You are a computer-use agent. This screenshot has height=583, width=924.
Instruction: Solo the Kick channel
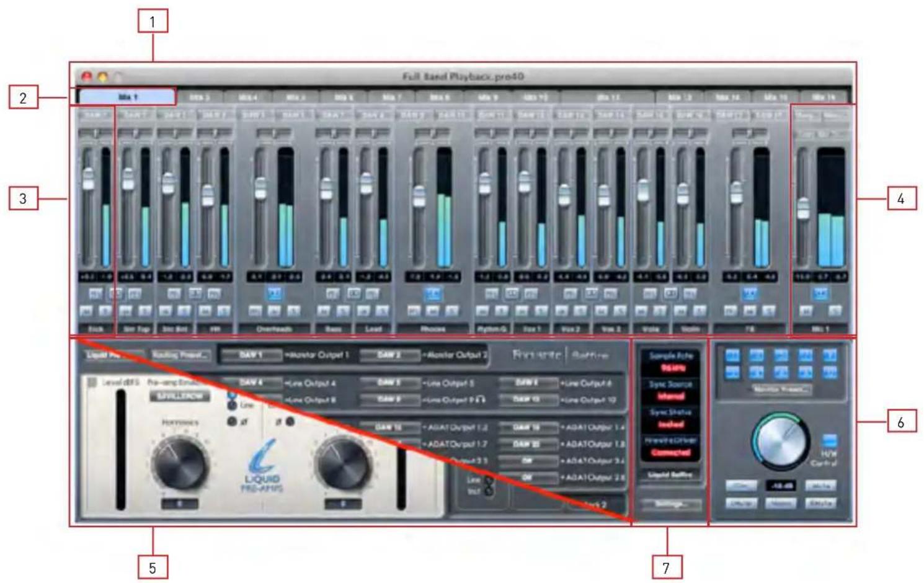pos(105,311)
